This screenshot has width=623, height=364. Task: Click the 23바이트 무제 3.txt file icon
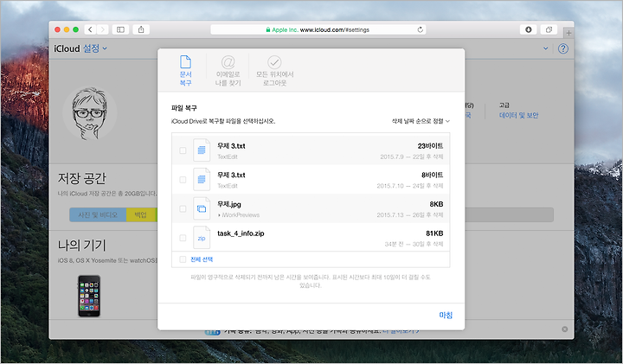(x=202, y=150)
